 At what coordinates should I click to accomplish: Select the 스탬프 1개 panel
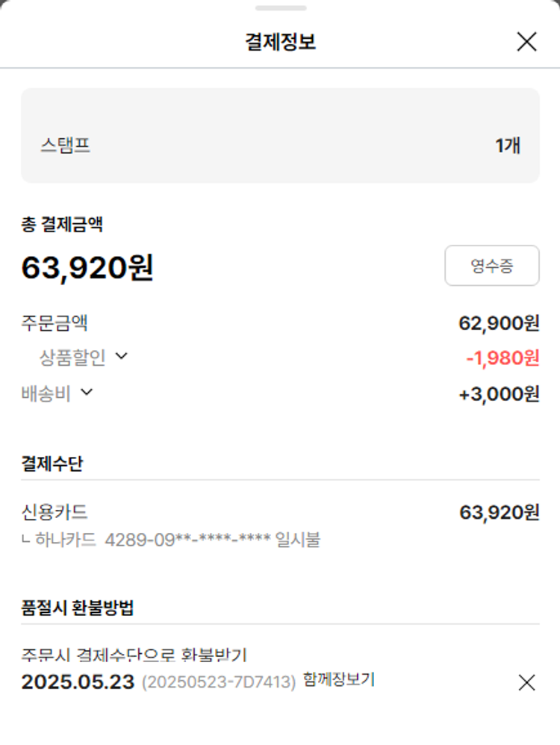click(x=280, y=136)
